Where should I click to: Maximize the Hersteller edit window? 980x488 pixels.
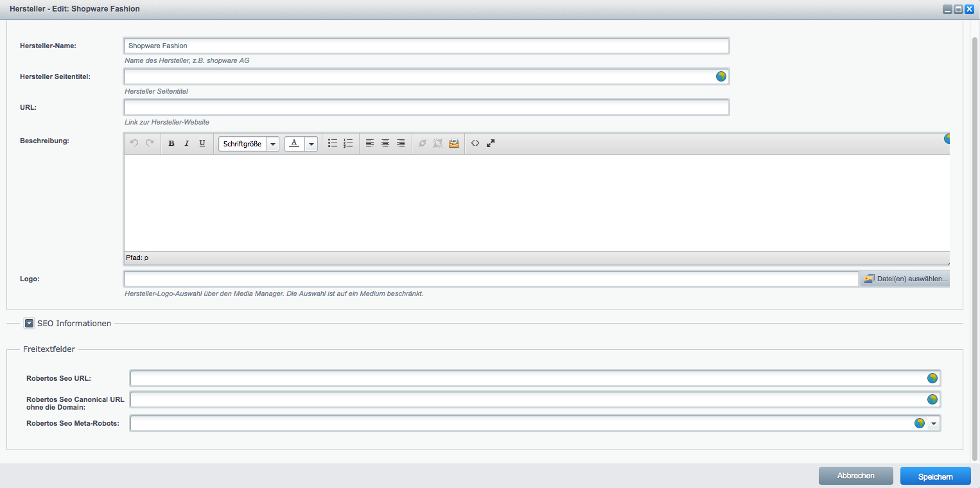click(x=958, y=9)
